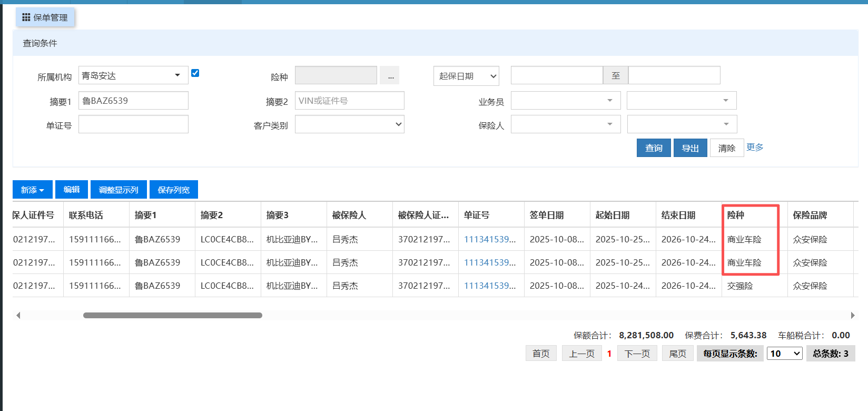Toggle the checkbox beside 所属机构
Screen dimensions: 868x411
(x=195, y=73)
